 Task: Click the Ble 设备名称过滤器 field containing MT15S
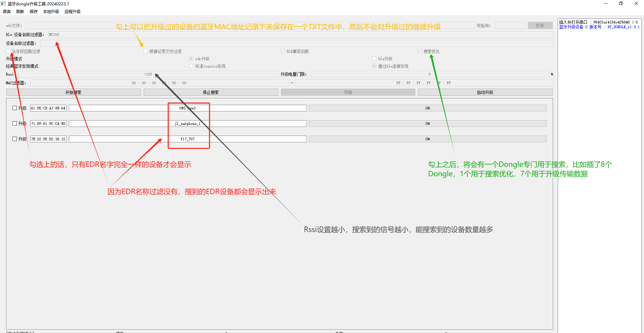click(x=301, y=35)
